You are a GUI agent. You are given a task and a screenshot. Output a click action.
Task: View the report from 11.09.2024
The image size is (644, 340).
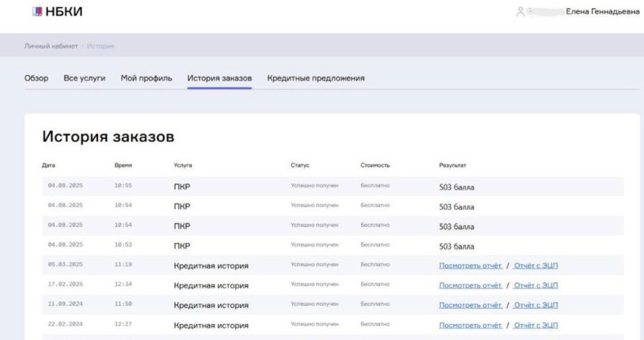coord(470,305)
